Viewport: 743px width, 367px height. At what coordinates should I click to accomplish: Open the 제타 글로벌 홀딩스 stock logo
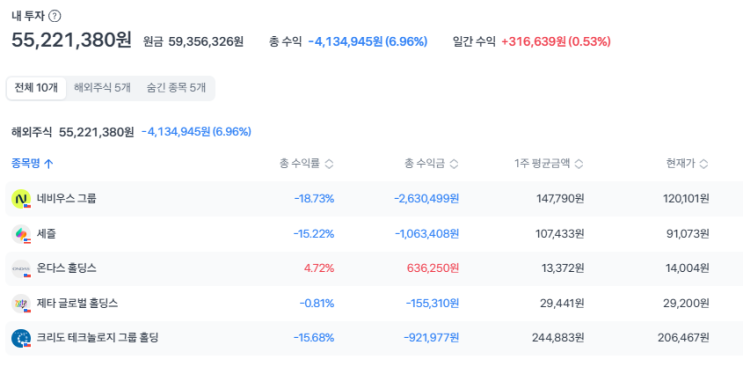21,303
